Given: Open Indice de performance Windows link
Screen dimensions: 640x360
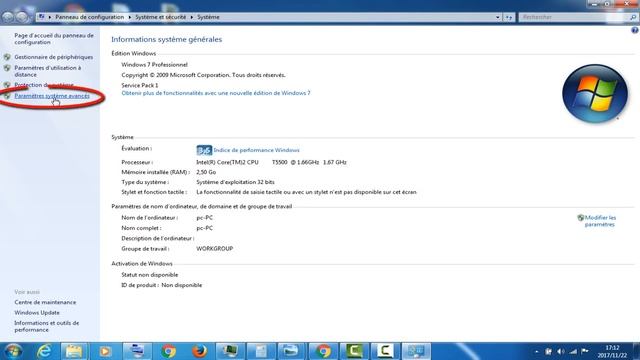Looking at the screenshot, I should tap(256, 150).
